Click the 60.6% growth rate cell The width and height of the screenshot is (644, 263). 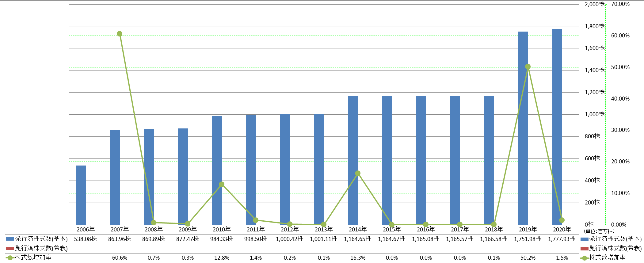point(120,258)
